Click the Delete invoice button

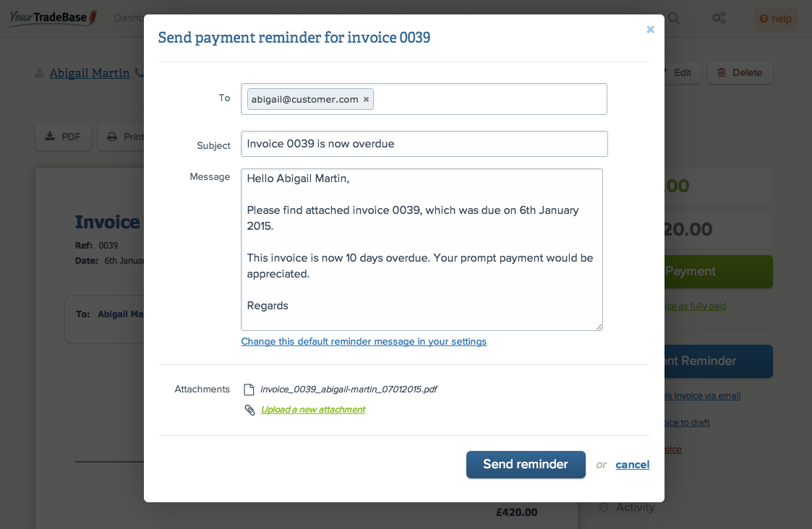click(x=740, y=72)
